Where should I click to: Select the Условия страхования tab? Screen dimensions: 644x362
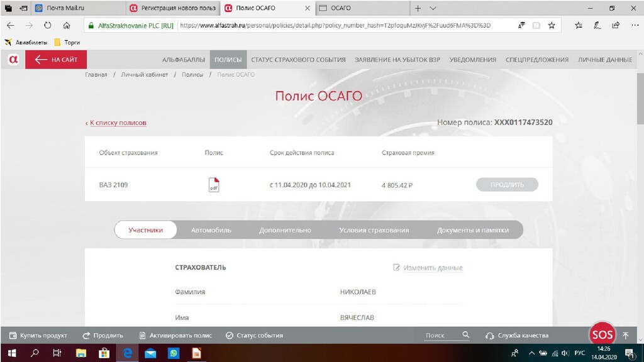[374, 230]
